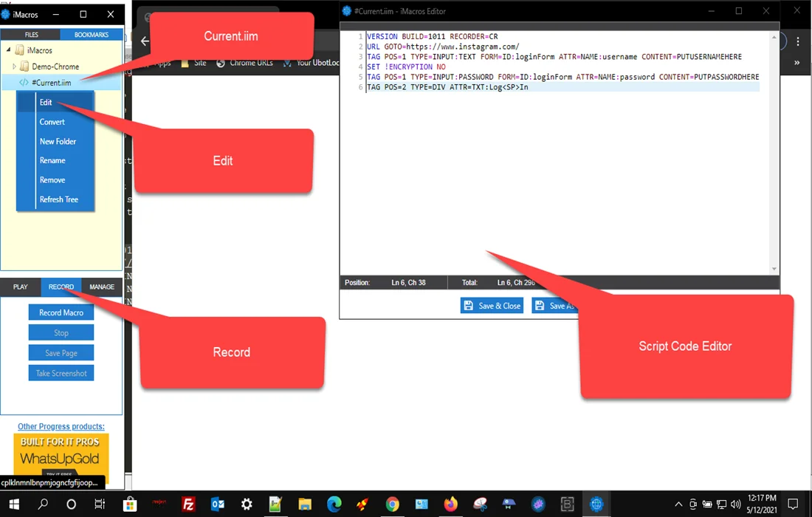Launch FileZilla from the taskbar

tap(188, 504)
